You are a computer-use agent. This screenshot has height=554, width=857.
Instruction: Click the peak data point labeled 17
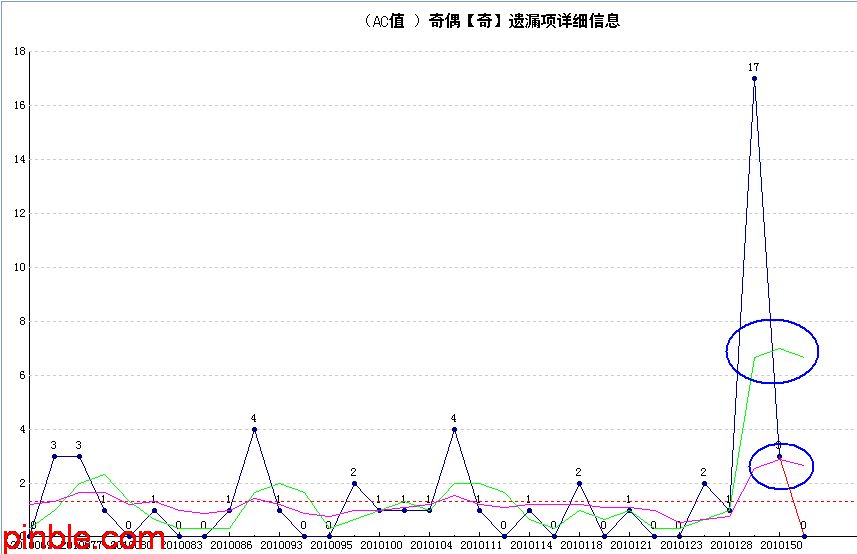[x=754, y=78]
